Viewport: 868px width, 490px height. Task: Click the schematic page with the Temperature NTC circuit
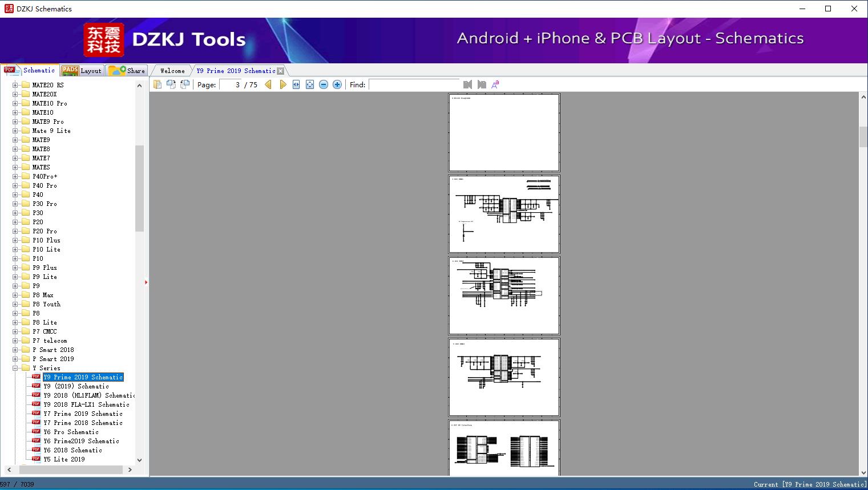pos(504,214)
